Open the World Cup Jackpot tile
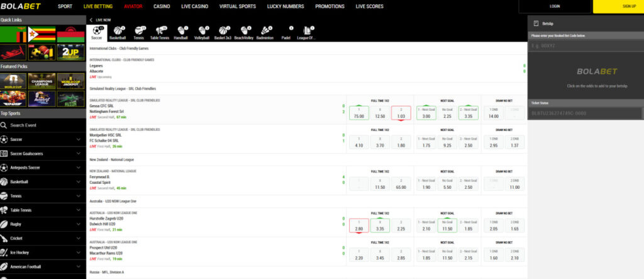The height and width of the screenshot is (279, 644). click(70, 81)
